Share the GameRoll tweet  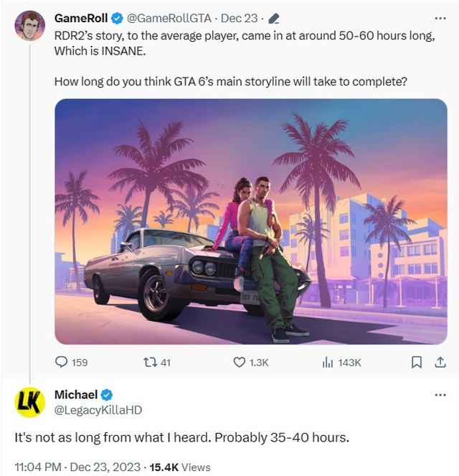(x=440, y=362)
